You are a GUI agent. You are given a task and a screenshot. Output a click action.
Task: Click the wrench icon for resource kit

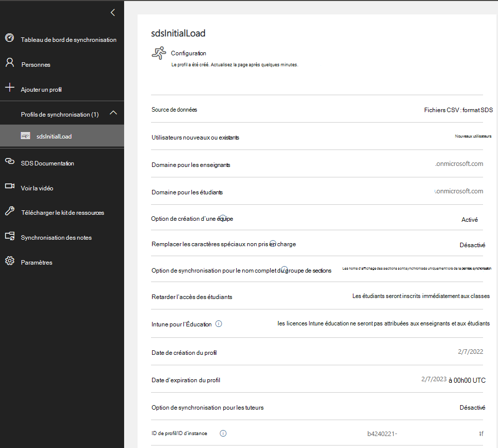click(9, 211)
